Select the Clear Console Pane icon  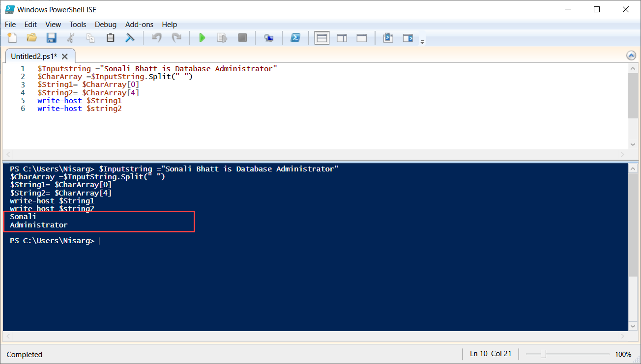coord(129,37)
